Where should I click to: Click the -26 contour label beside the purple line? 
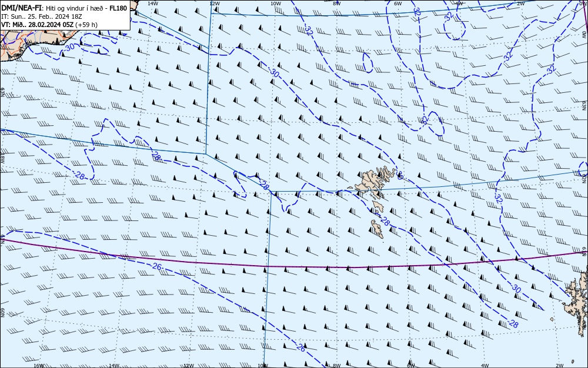(x=157, y=267)
